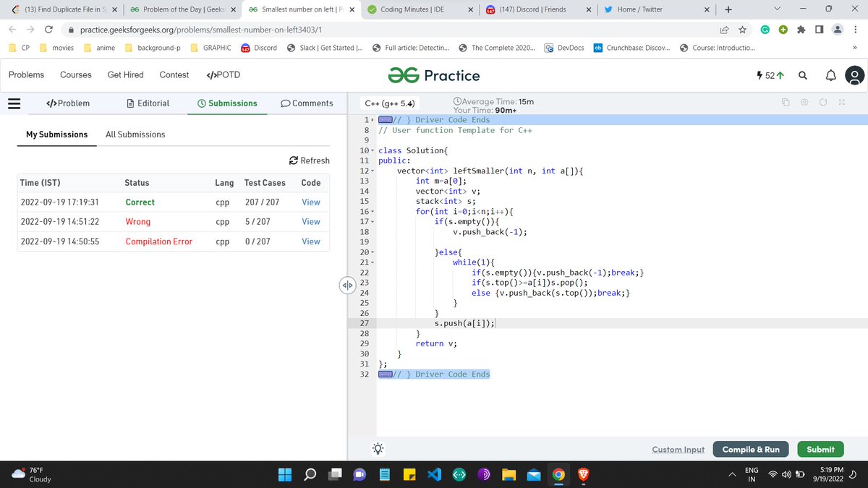Open Visual Studio Code from taskbar
This screenshot has height=488, width=868.
[x=433, y=475]
